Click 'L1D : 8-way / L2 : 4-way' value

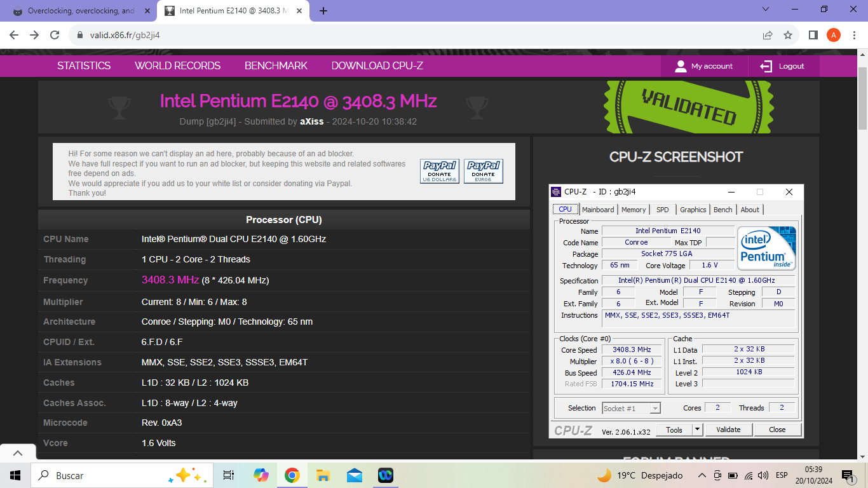pyautogui.click(x=189, y=403)
